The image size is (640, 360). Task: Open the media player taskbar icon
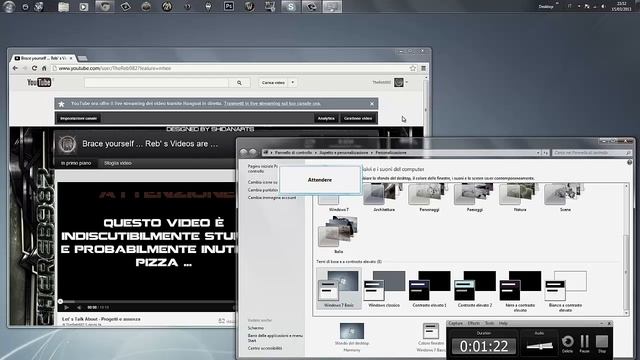[x=84, y=7]
